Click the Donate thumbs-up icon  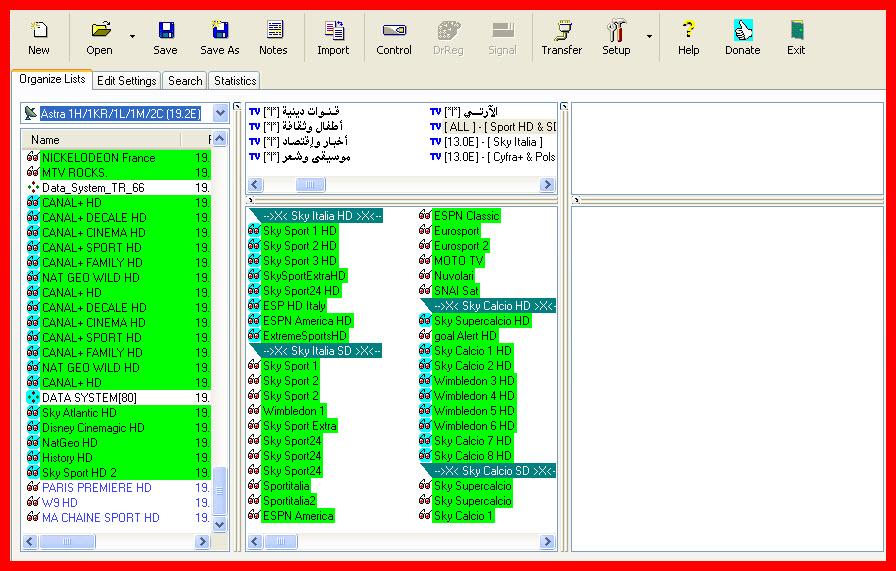743,30
